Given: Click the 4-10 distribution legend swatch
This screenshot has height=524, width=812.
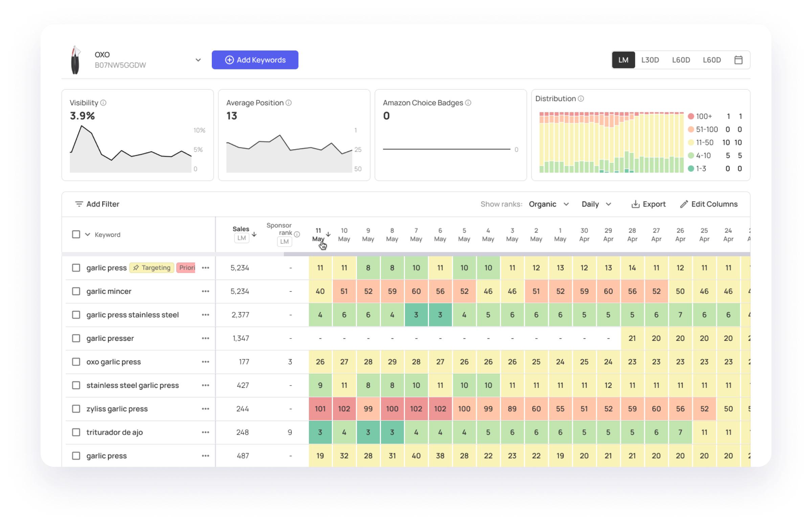Looking at the screenshot, I should click(691, 155).
